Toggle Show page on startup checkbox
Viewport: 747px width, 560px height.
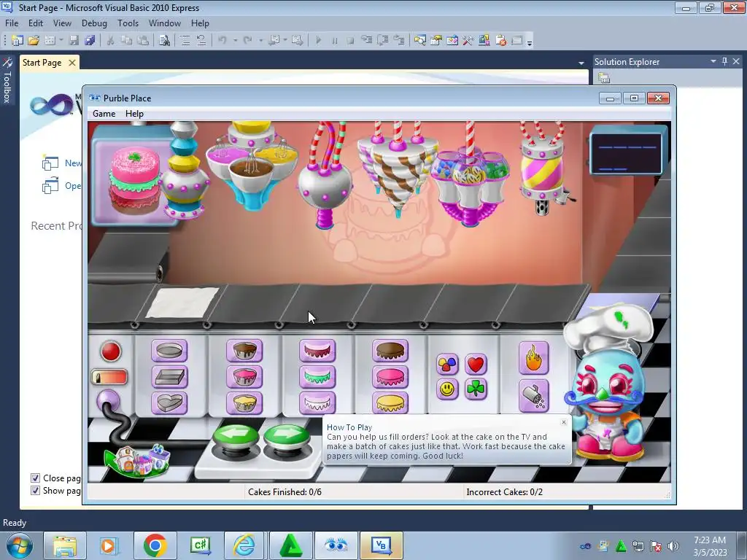(x=35, y=491)
